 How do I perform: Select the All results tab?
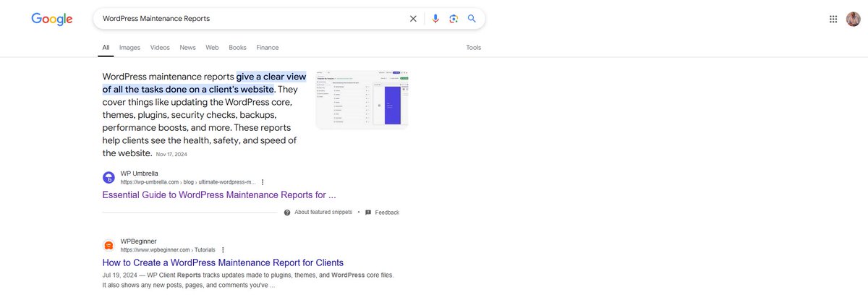(106, 48)
